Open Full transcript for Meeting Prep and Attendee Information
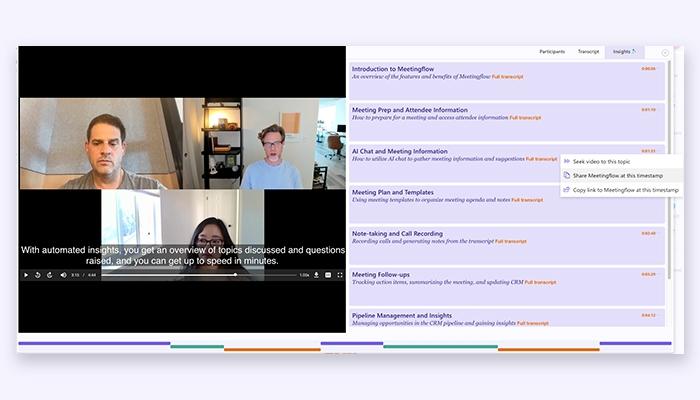 click(525, 118)
